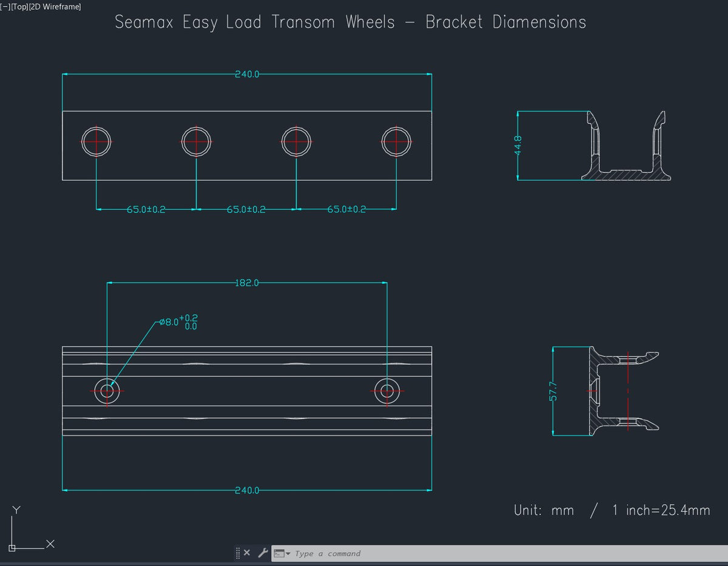
Task: Select the rightmost hole in top bracket view
Action: click(x=396, y=141)
